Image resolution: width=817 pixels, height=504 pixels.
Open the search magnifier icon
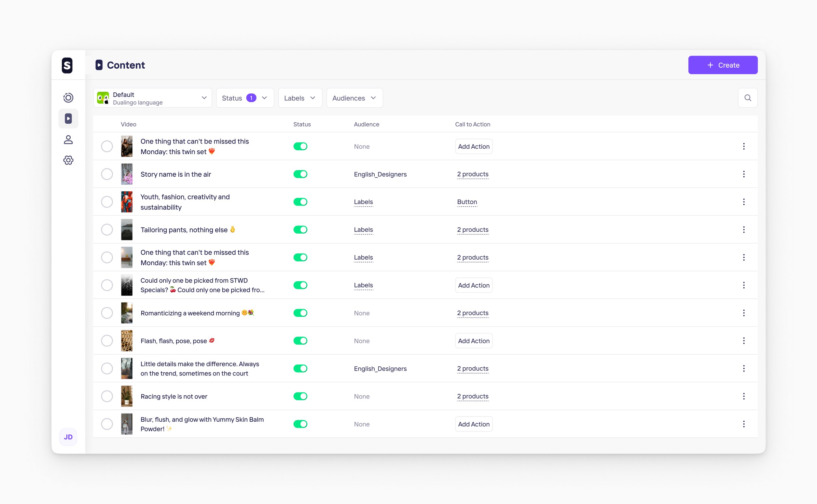(x=748, y=98)
